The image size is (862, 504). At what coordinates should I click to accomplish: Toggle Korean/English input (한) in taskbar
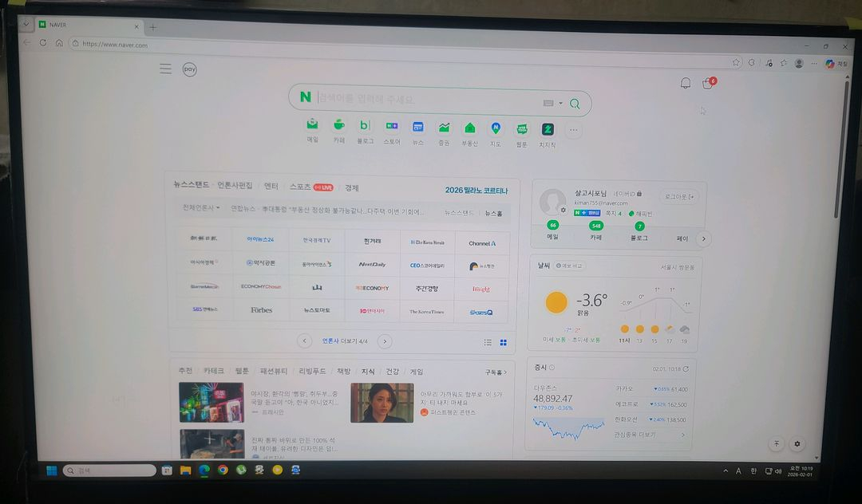pos(753,471)
